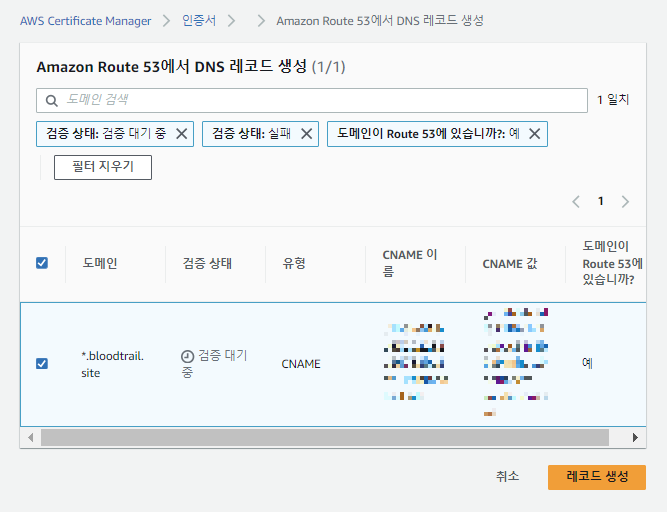Image resolution: width=667 pixels, height=512 pixels.
Task: Go to 인증서 breadcrumb link
Action: [x=199, y=20]
